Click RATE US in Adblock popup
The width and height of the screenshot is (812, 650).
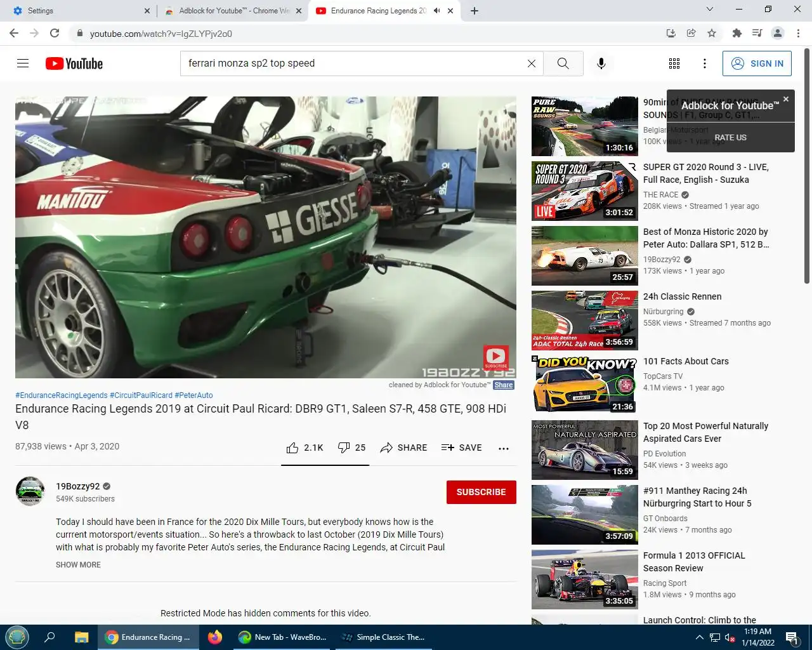point(730,137)
